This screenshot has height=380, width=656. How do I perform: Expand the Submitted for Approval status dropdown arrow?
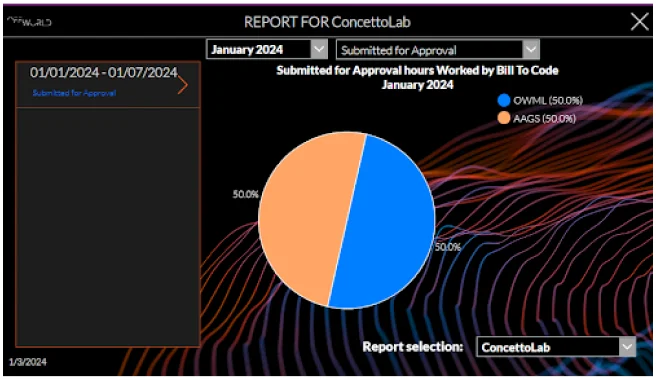coord(531,50)
